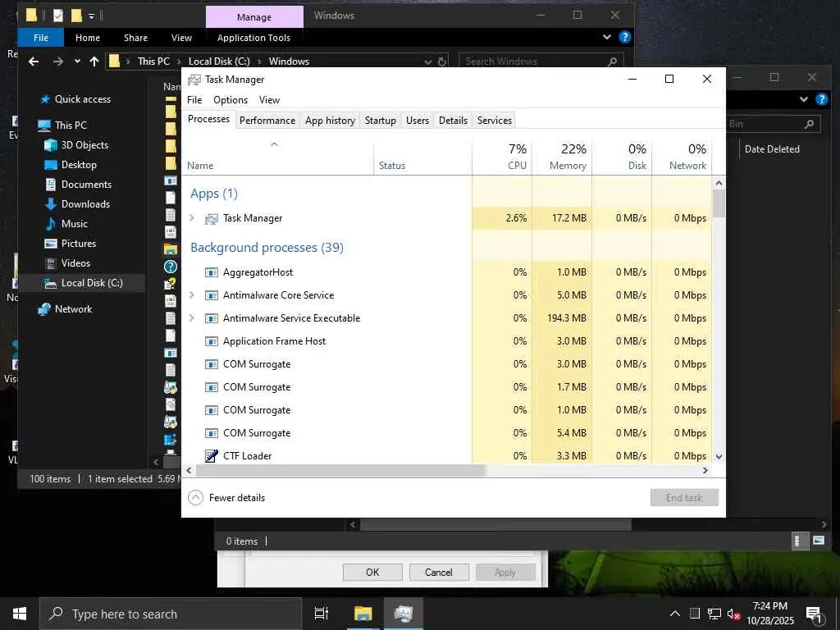Click the search magnifier in Search Windows box
Image resolution: width=840 pixels, height=630 pixels.
tap(613, 62)
